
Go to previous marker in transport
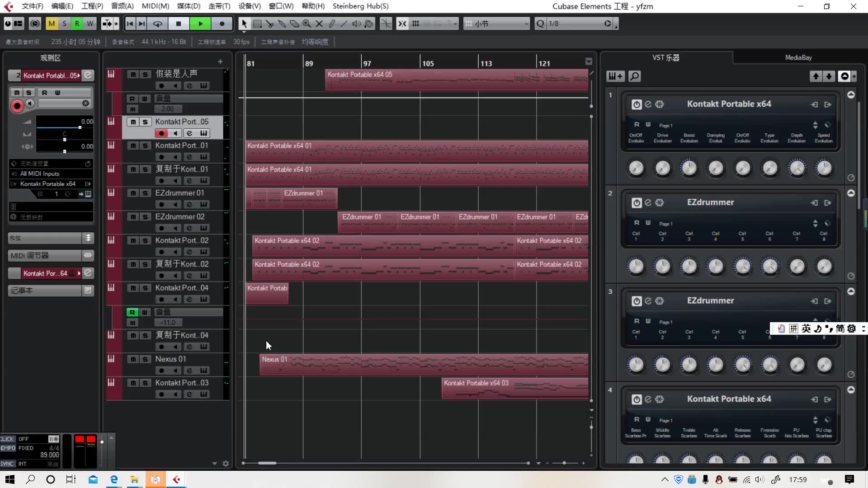point(130,23)
